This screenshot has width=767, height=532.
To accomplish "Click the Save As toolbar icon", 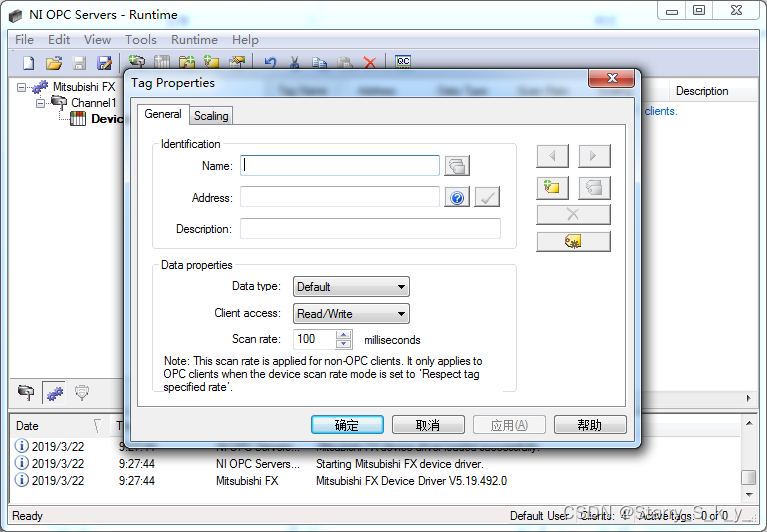I will (104, 63).
